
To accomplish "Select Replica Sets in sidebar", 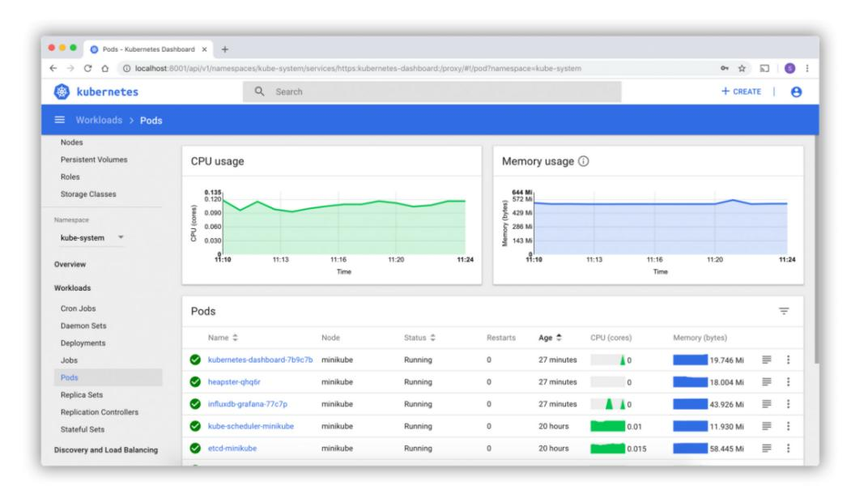I will click(82, 394).
